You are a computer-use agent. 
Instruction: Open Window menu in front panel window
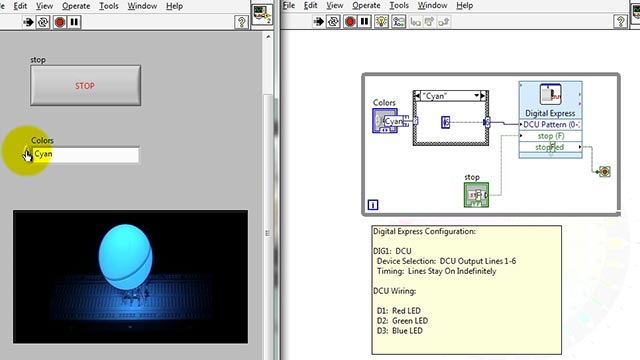(x=142, y=6)
